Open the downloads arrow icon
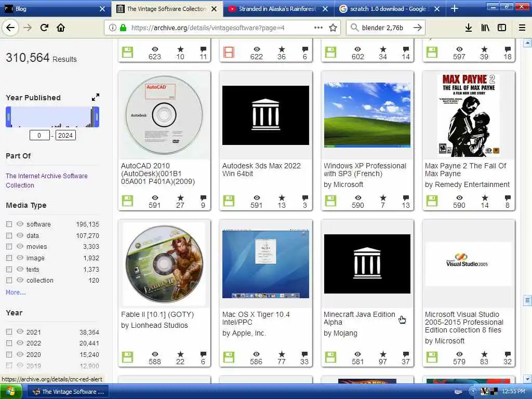The image size is (532, 399). click(469, 28)
